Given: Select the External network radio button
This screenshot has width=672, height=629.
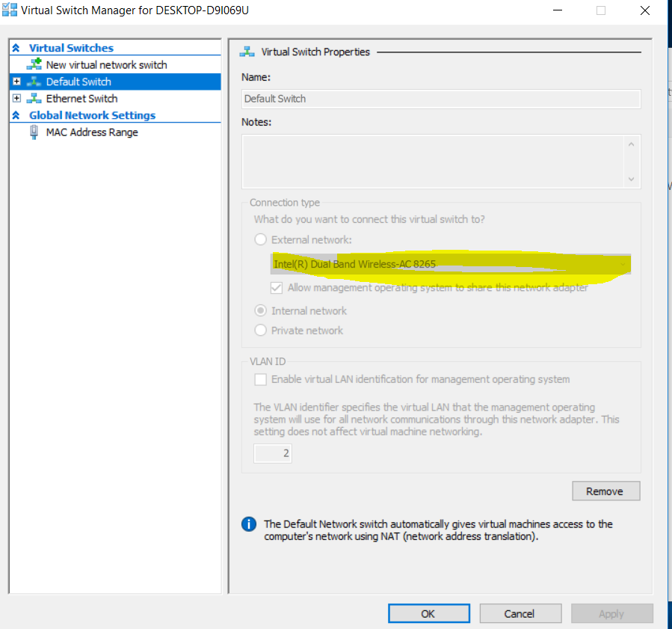Looking at the screenshot, I should 261,239.
